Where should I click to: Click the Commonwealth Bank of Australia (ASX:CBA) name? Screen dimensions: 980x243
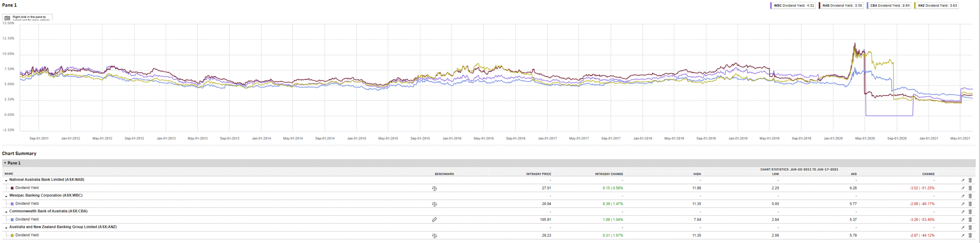point(48,211)
